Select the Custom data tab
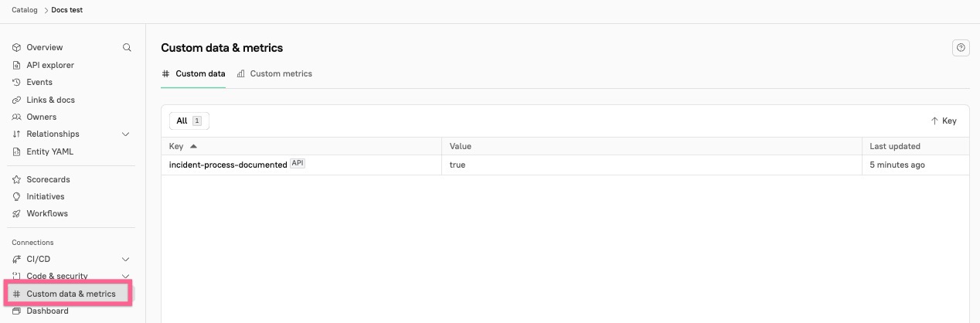The width and height of the screenshot is (980, 323). click(193, 74)
